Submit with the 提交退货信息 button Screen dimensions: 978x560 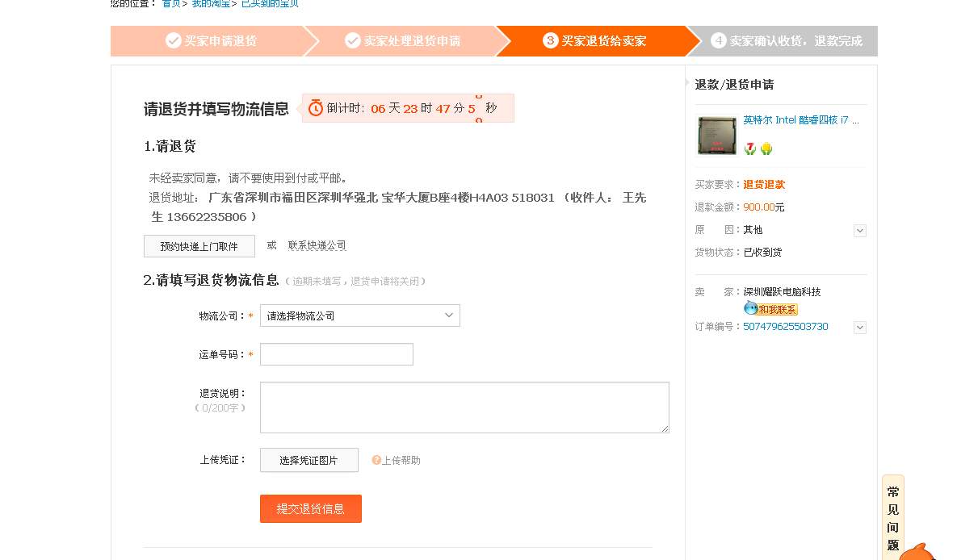(x=311, y=508)
